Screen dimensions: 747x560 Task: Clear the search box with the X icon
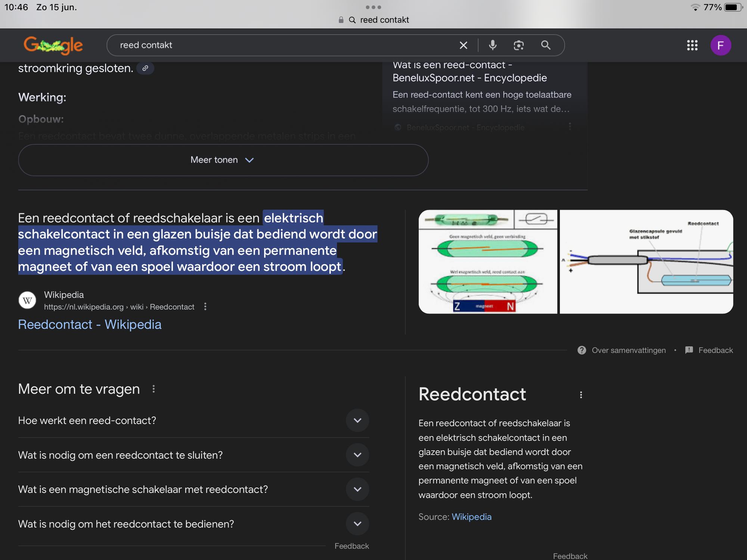[463, 45]
